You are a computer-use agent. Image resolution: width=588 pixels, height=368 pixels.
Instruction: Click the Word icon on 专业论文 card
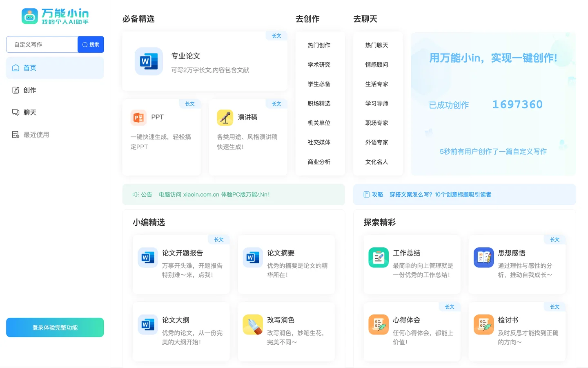coord(149,61)
